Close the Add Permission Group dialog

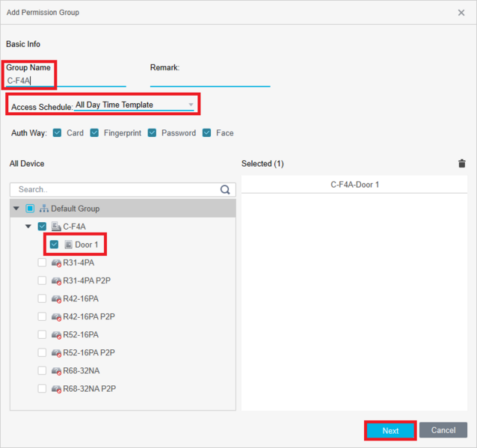pyautogui.click(x=461, y=13)
